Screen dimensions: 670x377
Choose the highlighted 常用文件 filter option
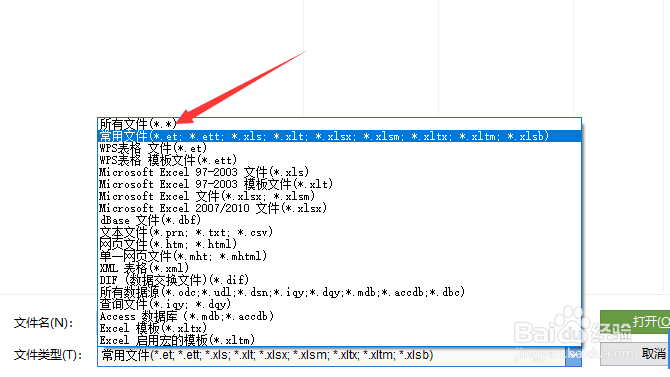pos(340,136)
